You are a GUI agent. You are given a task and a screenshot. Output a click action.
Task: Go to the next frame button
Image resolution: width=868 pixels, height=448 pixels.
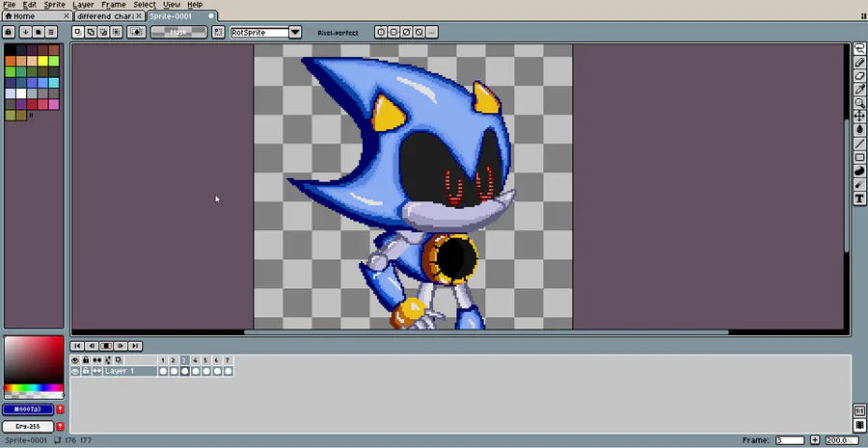click(121, 346)
